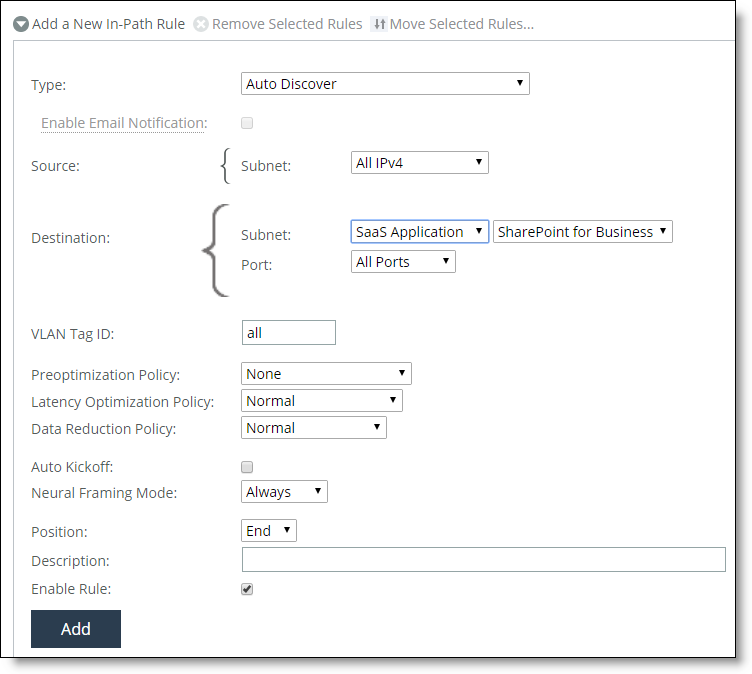
Task: Open the Neural Framing Mode dropdown
Action: [x=284, y=492]
